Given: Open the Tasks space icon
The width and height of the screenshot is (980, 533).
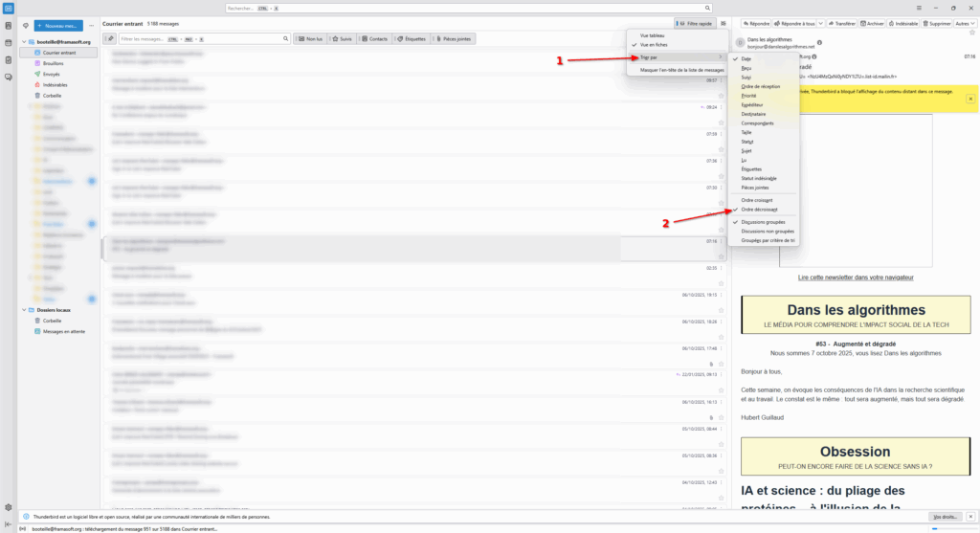Looking at the screenshot, I should pyautogui.click(x=8, y=59).
